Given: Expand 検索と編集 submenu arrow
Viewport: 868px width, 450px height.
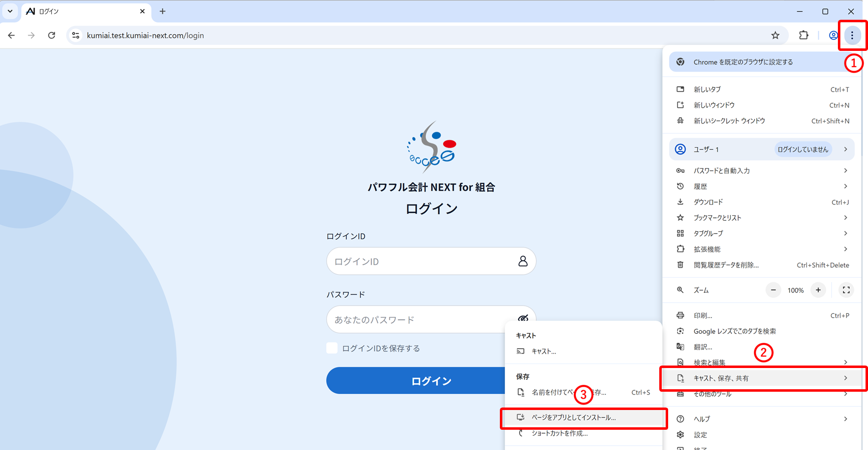Looking at the screenshot, I should coord(845,363).
